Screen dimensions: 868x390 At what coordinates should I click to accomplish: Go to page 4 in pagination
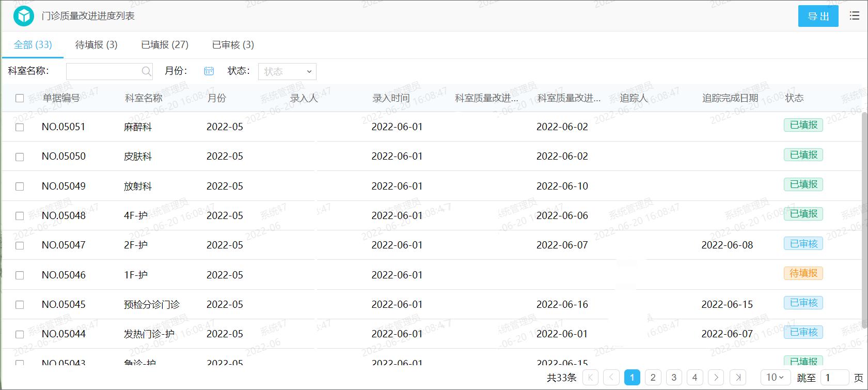(695, 378)
